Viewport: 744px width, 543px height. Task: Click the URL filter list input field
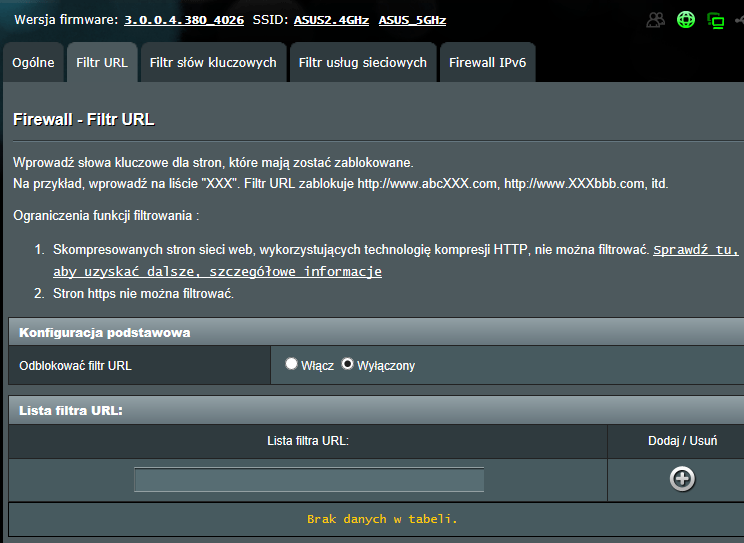click(x=309, y=480)
